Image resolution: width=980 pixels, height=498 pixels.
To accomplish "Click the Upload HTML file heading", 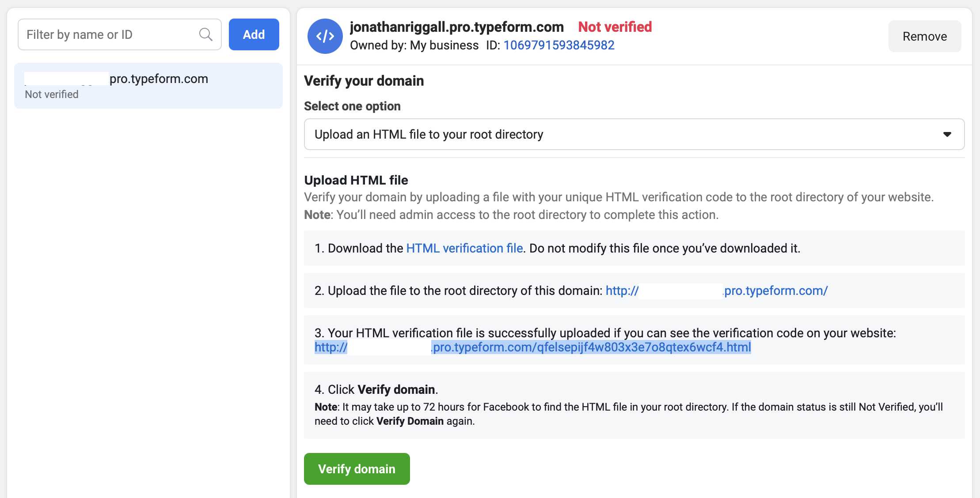I will (x=356, y=180).
